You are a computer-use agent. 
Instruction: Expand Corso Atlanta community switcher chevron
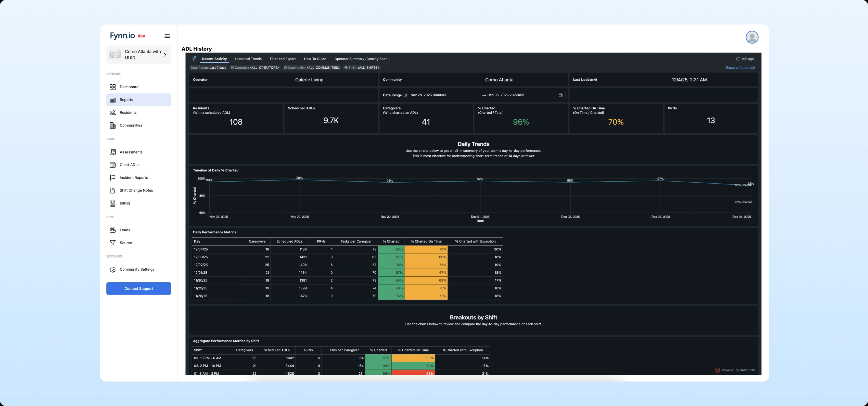165,55
